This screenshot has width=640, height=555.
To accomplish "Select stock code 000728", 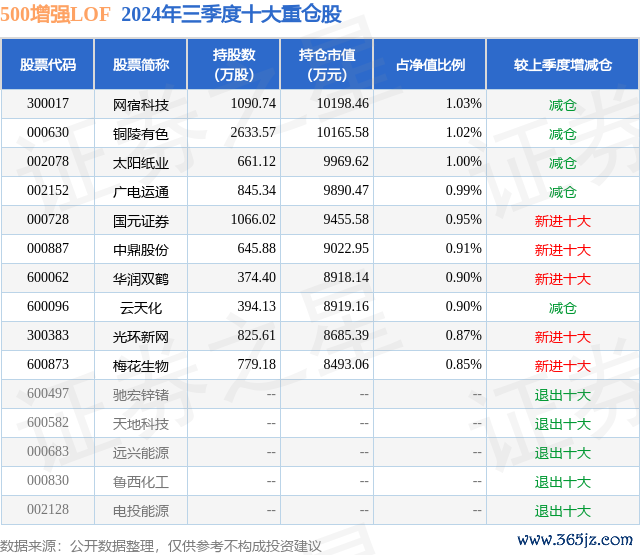I will [x=48, y=220].
